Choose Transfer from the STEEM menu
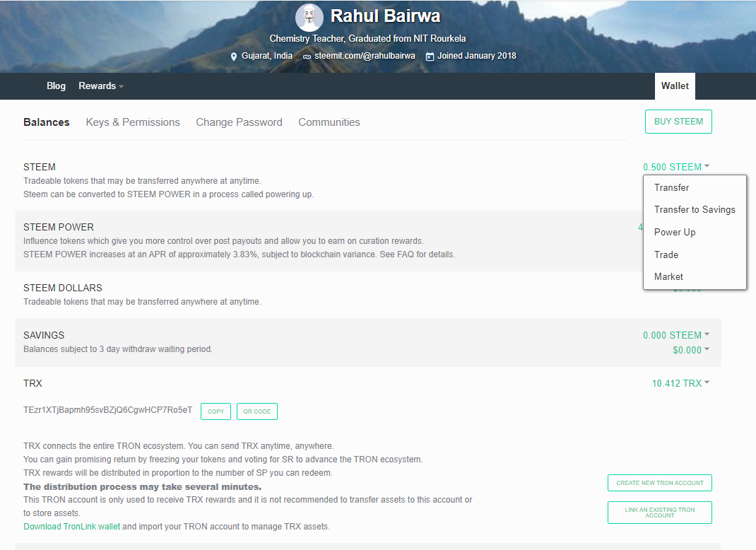This screenshot has height=550, width=756. (671, 187)
